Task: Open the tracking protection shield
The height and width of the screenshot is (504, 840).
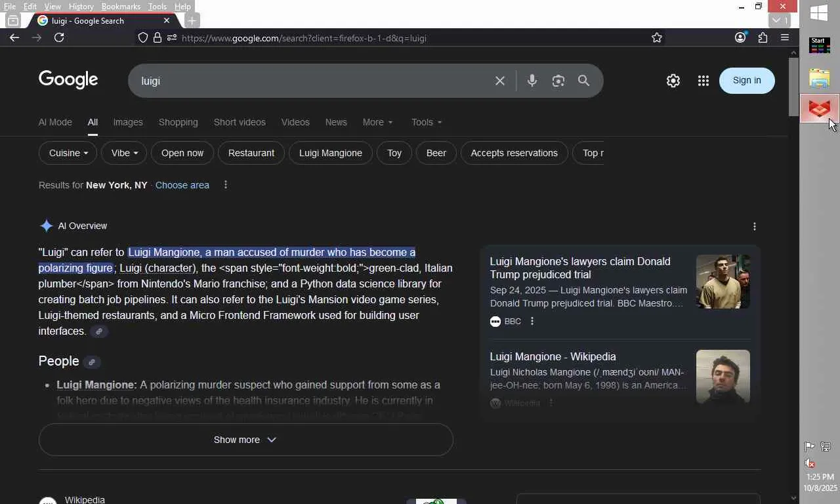Action: [143, 38]
